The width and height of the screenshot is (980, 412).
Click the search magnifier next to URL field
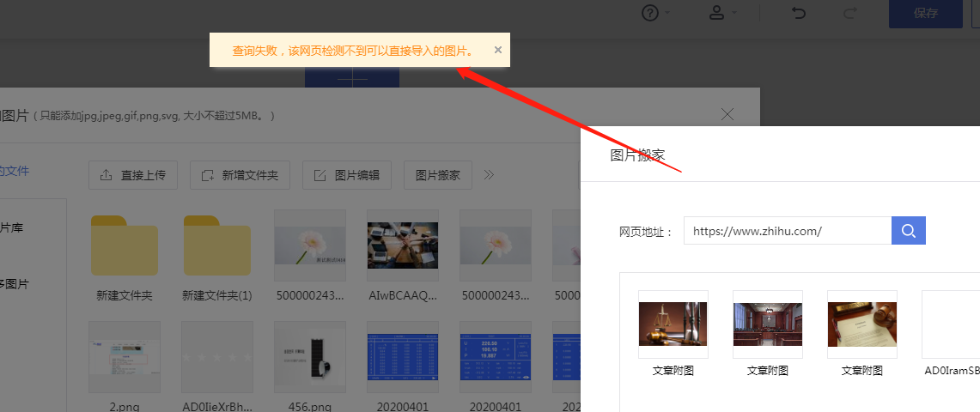coord(909,230)
